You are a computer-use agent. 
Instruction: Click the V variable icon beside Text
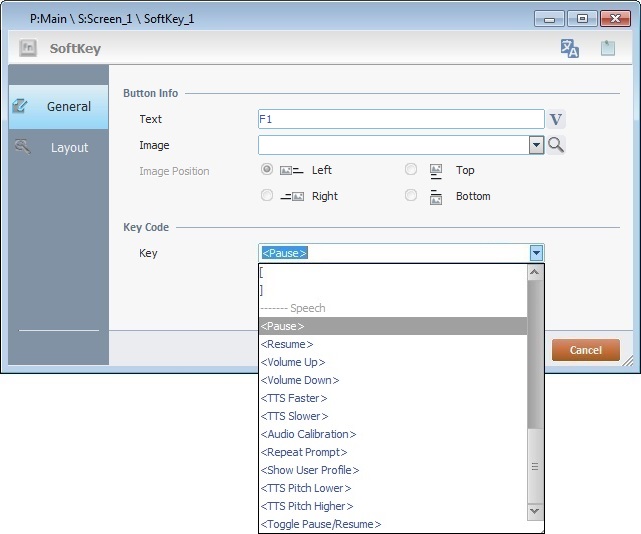pos(557,120)
